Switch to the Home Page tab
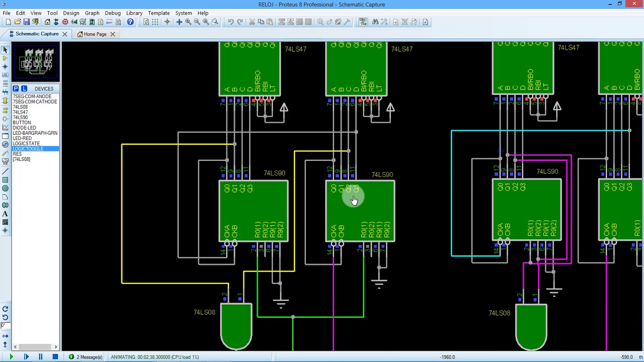This screenshot has height=362, width=644. tap(95, 34)
